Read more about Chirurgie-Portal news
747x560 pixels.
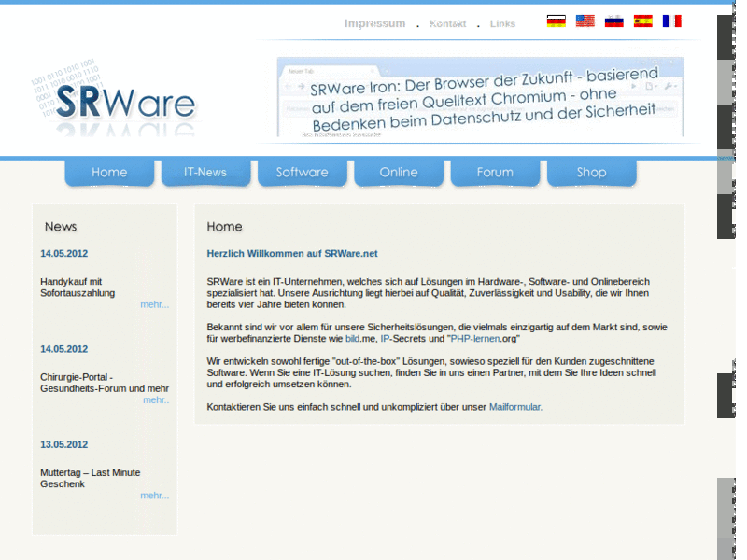click(156, 400)
